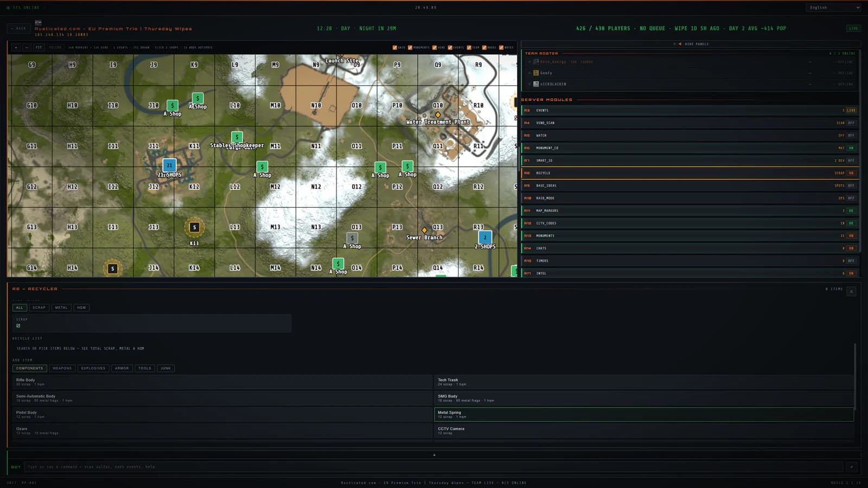The width and height of the screenshot is (868, 488).
Task: Click the circled S marker at K13
Action: [x=194, y=227]
